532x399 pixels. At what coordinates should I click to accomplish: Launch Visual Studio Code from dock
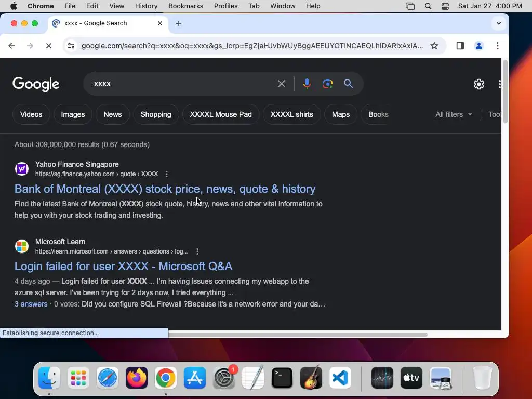click(x=340, y=378)
